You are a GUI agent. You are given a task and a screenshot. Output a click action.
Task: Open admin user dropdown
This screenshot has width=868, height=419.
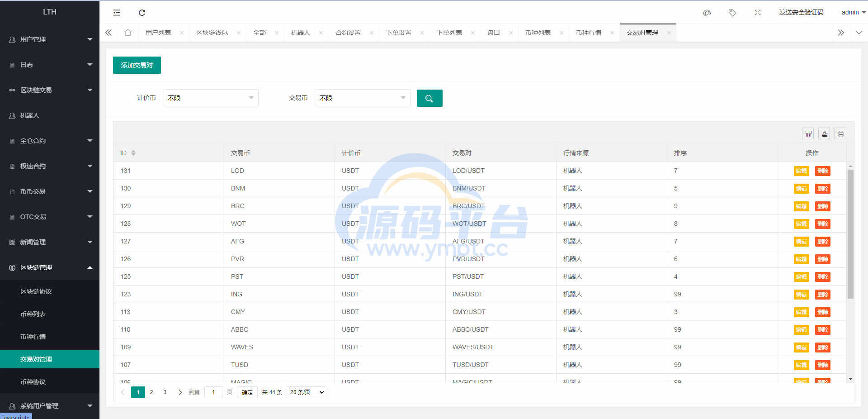854,12
